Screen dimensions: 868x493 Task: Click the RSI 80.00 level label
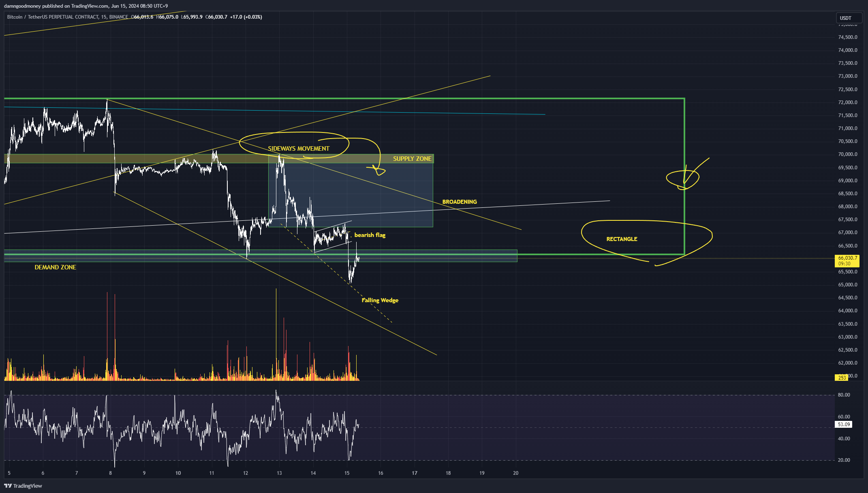tap(844, 395)
